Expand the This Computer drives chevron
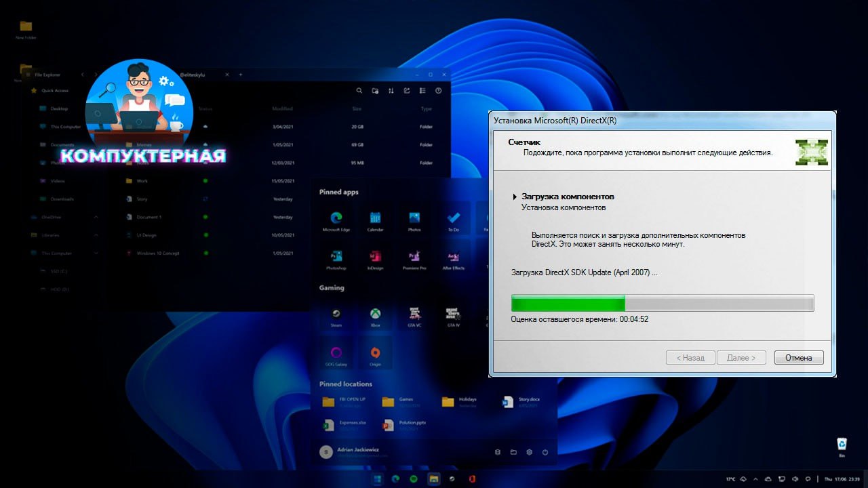Image resolution: width=868 pixels, height=488 pixels. pos(96,253)
